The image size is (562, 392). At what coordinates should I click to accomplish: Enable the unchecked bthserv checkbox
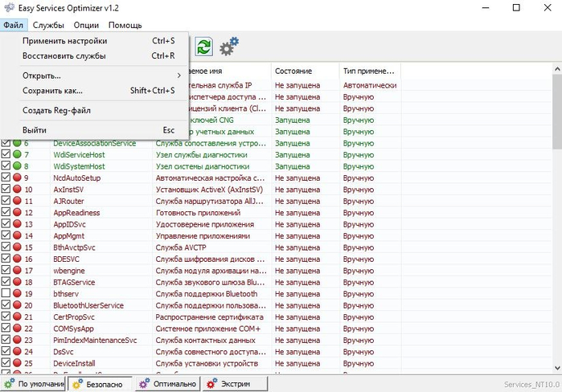tap(6, 293)
